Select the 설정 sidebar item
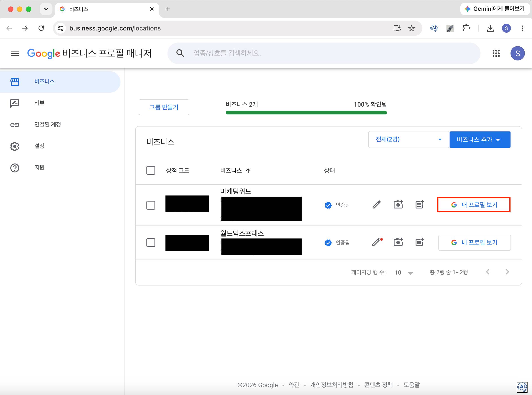This screenshot has width=532, height=395. [x=60, y=146]
